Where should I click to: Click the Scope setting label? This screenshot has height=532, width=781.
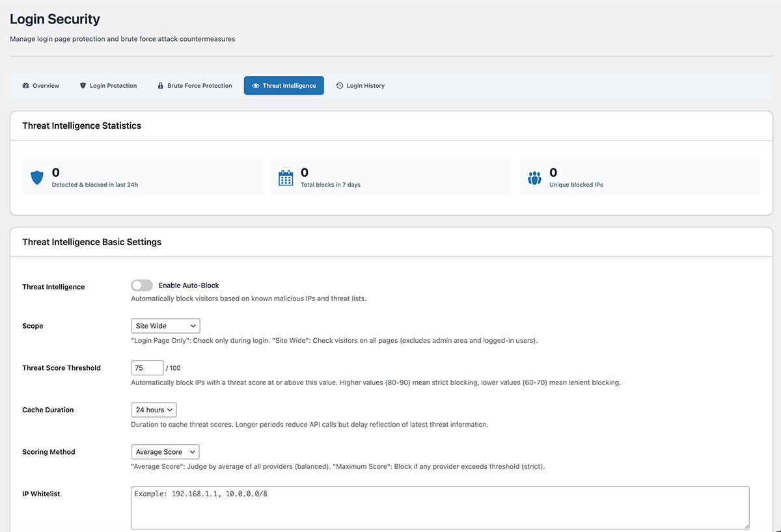tap(33, 326)
